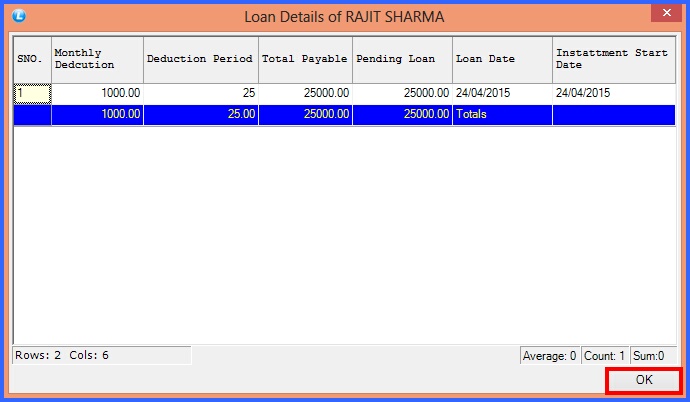Select the SNO. column header
690x402 pixels.
click(33, 60)
